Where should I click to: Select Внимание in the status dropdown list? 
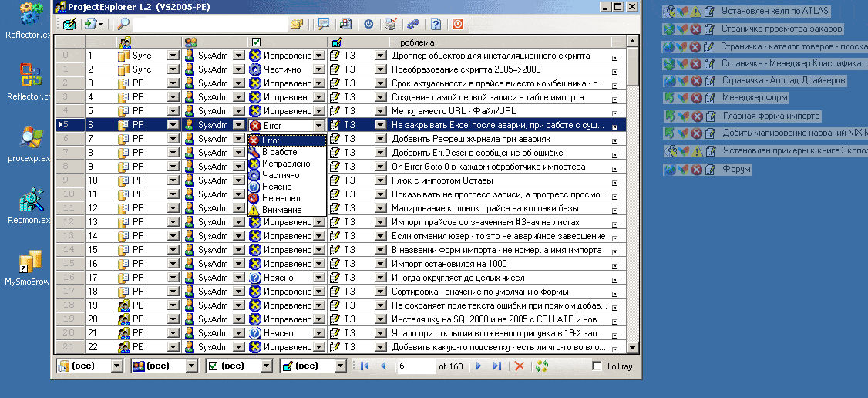pos(287,210)
